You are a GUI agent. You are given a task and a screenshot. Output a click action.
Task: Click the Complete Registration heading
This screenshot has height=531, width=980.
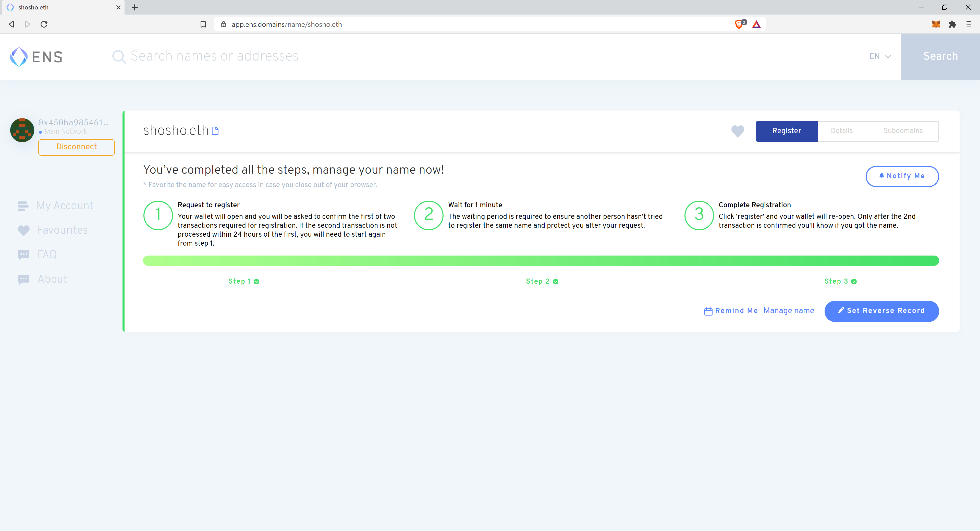(755, 205)
